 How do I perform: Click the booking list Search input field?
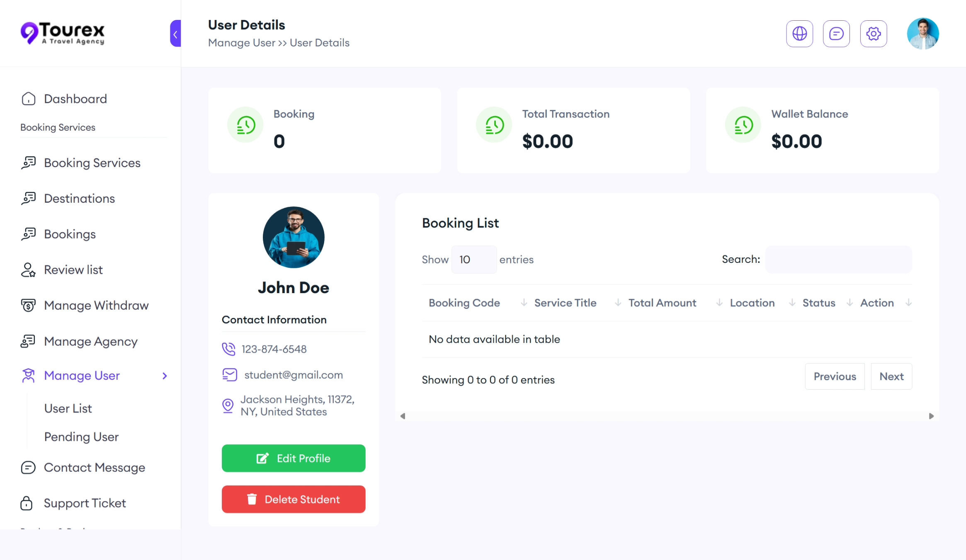[838, 259]
